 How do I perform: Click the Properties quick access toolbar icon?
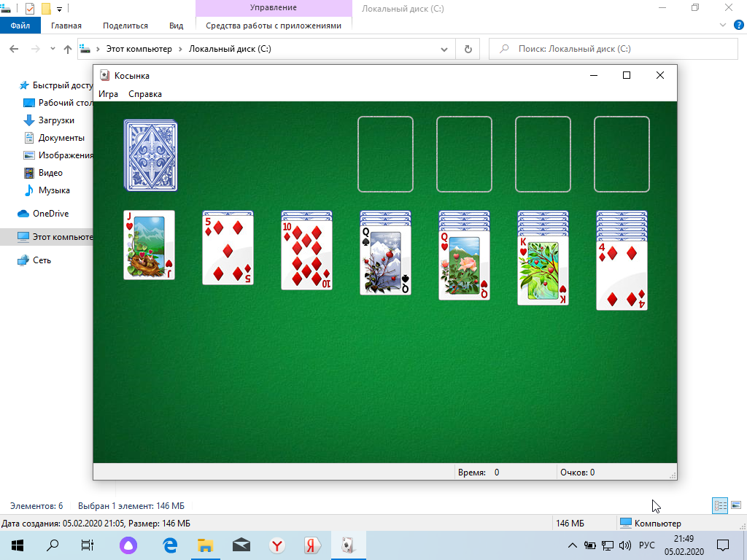point(29,9)
